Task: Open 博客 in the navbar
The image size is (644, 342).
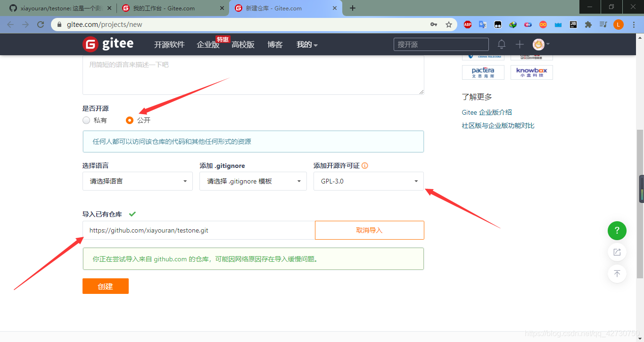Action: [x=275, y=45]
